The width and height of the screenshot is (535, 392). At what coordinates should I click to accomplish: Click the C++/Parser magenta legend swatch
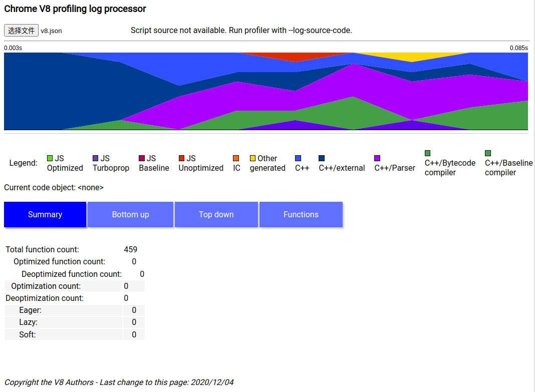pyautogui.click(x=378, y=158)
